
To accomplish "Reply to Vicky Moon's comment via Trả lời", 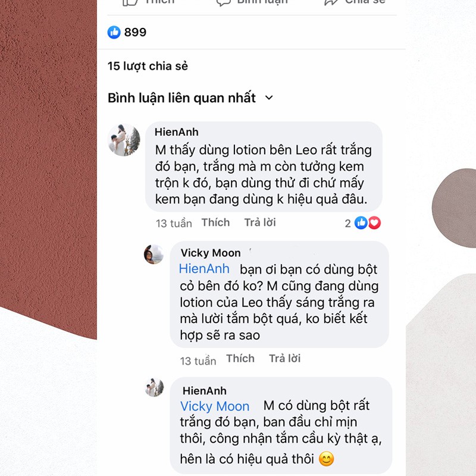I will point(285,359).
